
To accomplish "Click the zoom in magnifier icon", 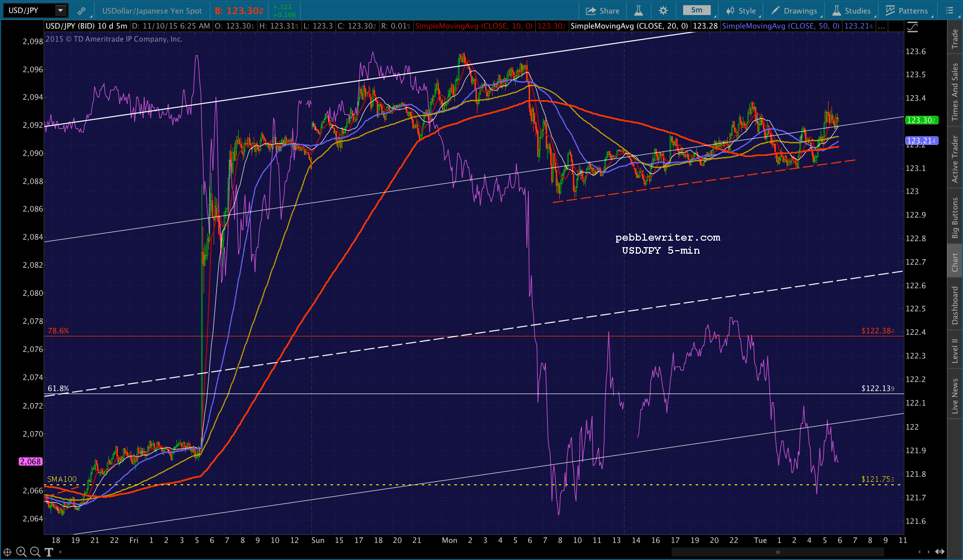I will pos(21,552).
